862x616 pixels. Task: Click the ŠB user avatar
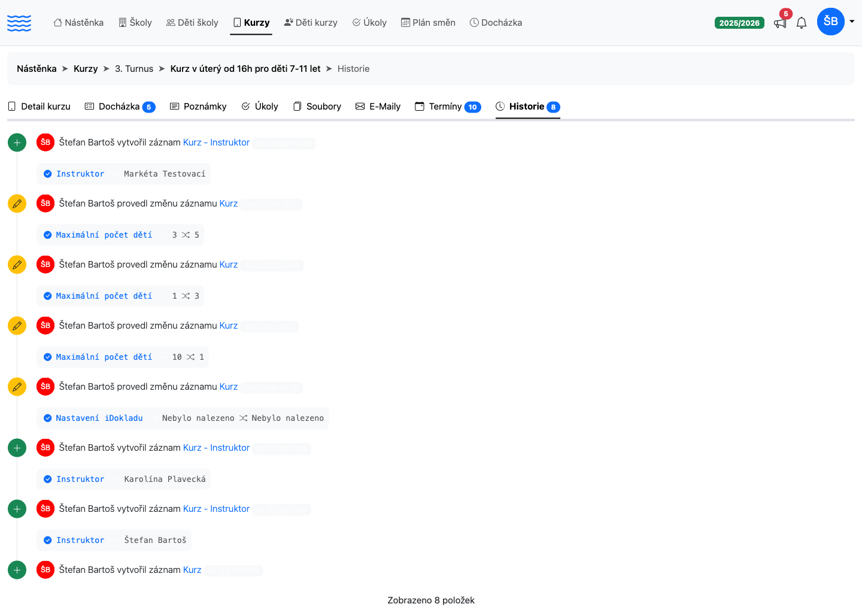point(831,22)
